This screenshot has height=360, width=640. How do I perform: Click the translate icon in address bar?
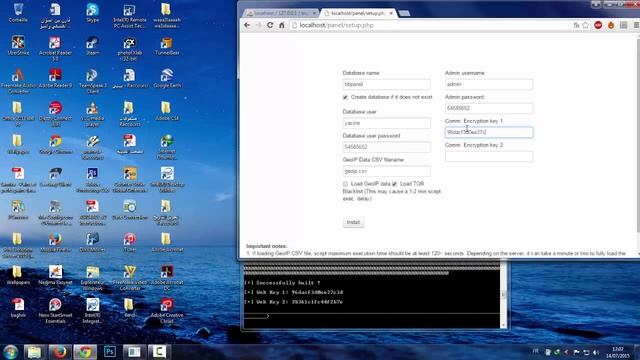tap(576, 25)
